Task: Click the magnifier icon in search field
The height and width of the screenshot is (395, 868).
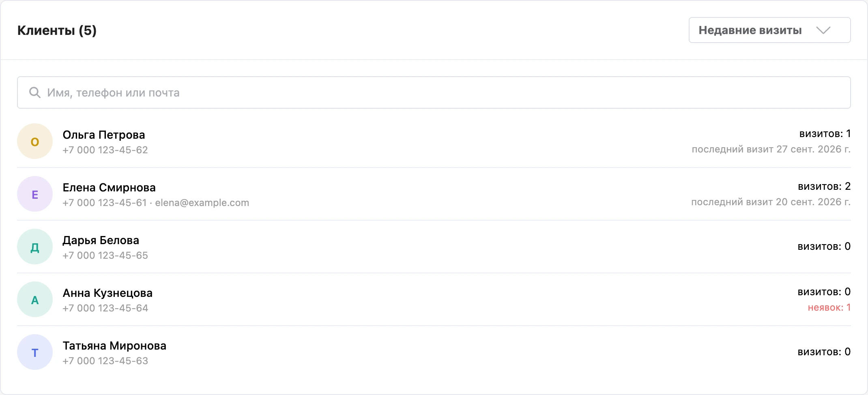Action: click(x=35, y=92)
